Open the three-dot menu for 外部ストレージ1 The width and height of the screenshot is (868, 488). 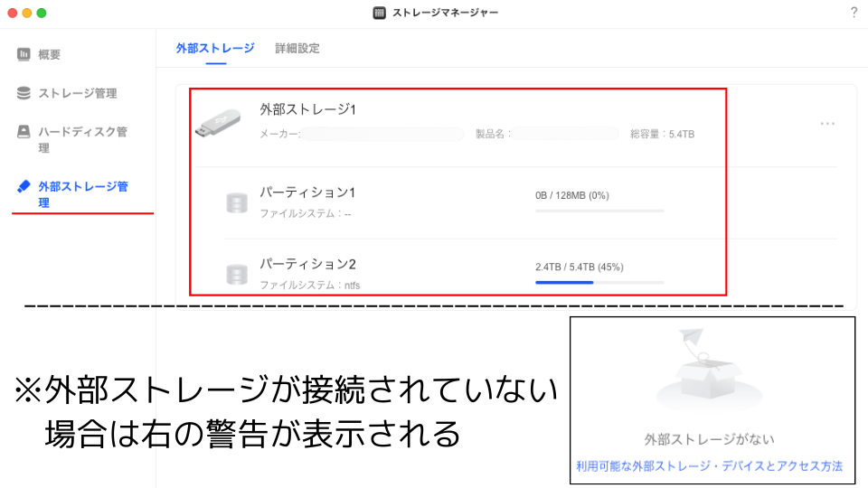[827, 124]
